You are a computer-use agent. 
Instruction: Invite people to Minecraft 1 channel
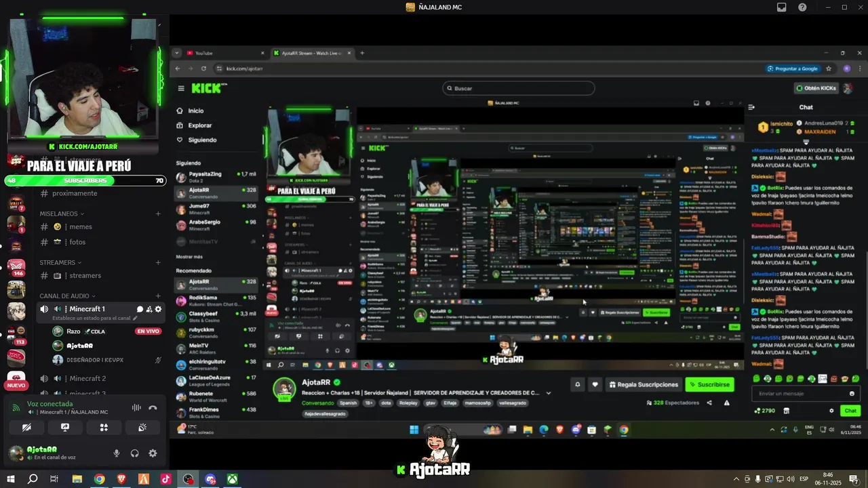click(x=149, y=309)
